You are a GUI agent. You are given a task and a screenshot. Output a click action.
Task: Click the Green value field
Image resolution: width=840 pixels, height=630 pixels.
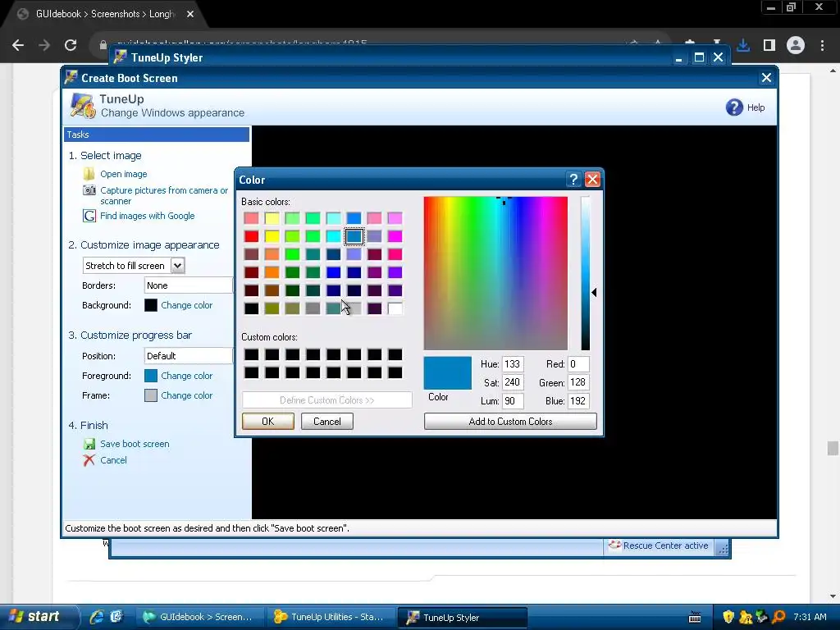[x=578, y=382]
